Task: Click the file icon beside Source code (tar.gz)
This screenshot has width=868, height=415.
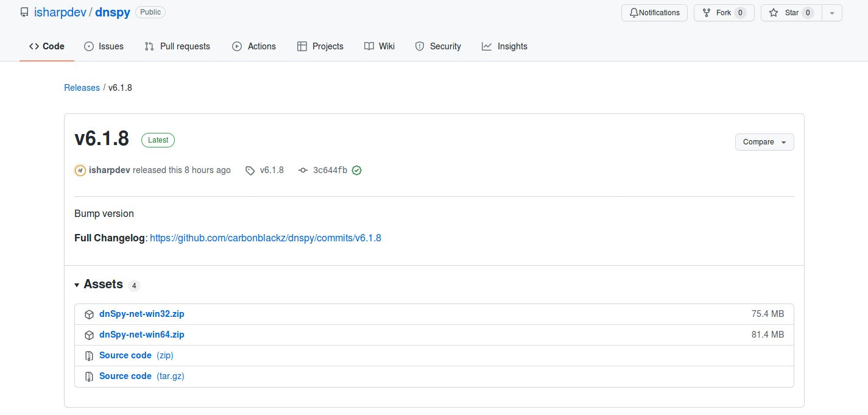Action: pos(89,377)
